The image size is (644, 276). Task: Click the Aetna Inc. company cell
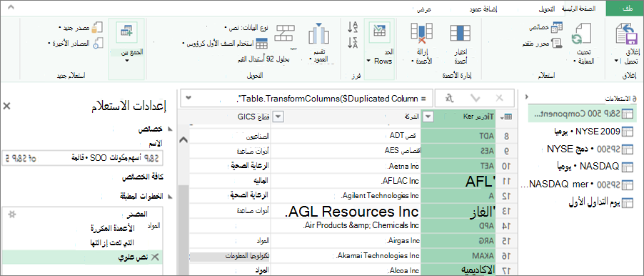(345, 166)
